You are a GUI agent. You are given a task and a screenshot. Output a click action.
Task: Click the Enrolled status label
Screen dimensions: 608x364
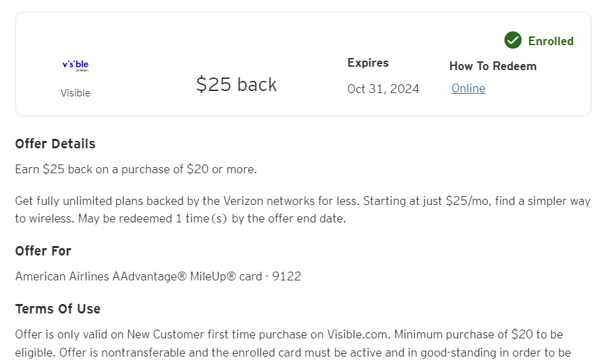tap(551, 41)
